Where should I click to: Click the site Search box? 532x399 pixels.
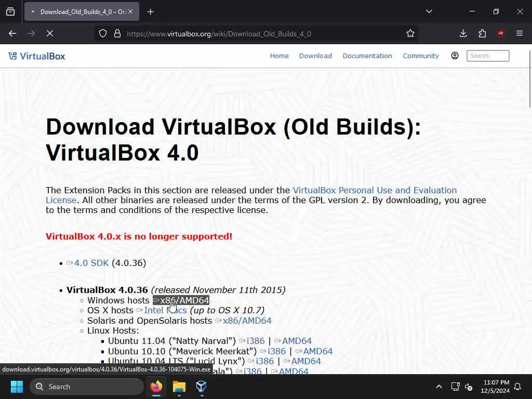pos(487,56)
